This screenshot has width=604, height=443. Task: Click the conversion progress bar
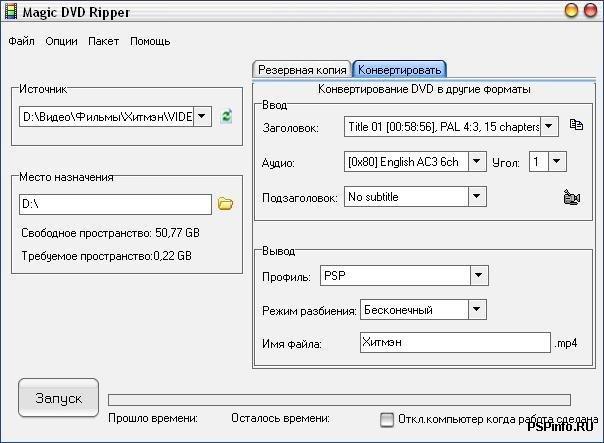(x=338, y=400)
